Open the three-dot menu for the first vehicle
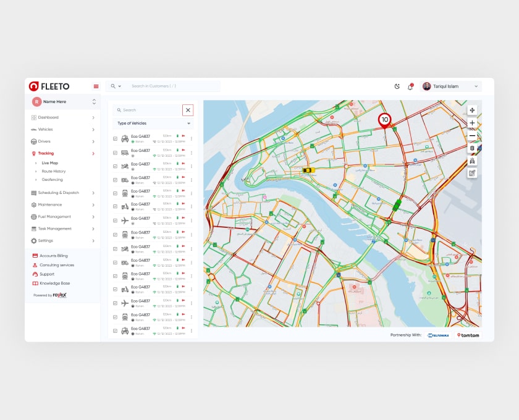 (192, 138)
